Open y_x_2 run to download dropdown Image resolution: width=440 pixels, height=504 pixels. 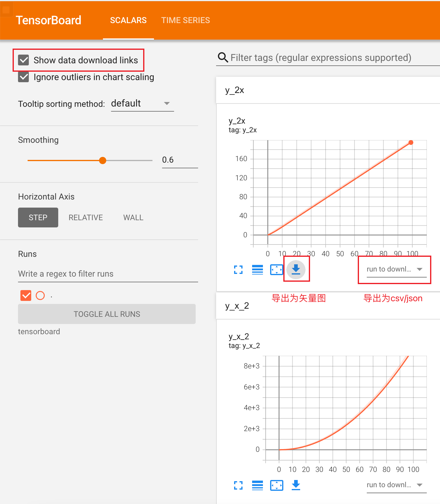coord(396,485)
